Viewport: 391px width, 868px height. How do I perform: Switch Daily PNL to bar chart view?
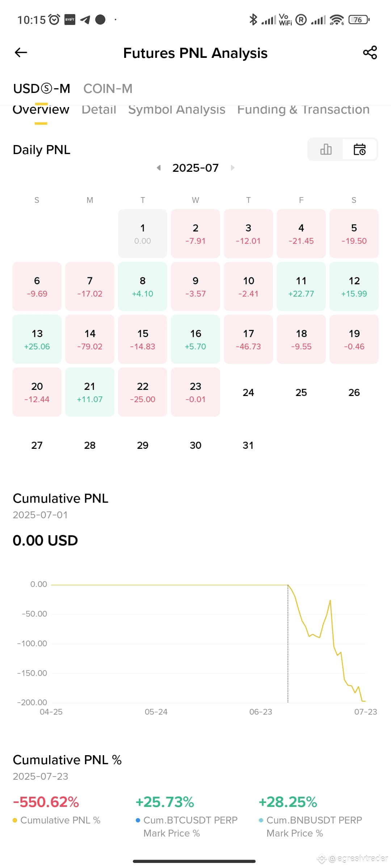coord(326,149)
